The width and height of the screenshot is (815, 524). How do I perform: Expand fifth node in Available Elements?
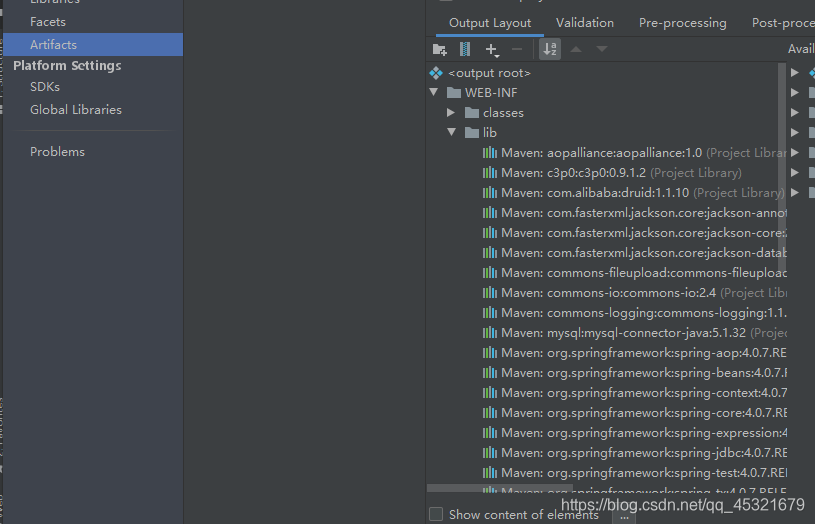click(x=795, y=152)
